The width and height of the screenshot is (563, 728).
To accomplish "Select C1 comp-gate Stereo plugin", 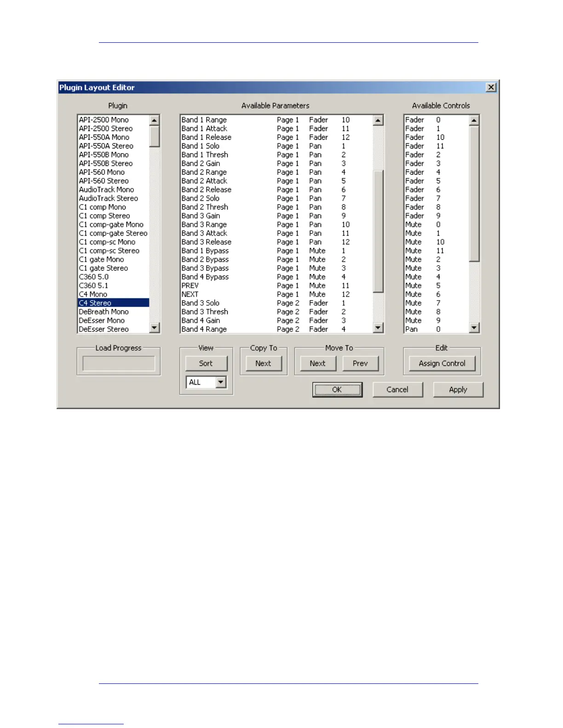I will click(x=114, y=233).
